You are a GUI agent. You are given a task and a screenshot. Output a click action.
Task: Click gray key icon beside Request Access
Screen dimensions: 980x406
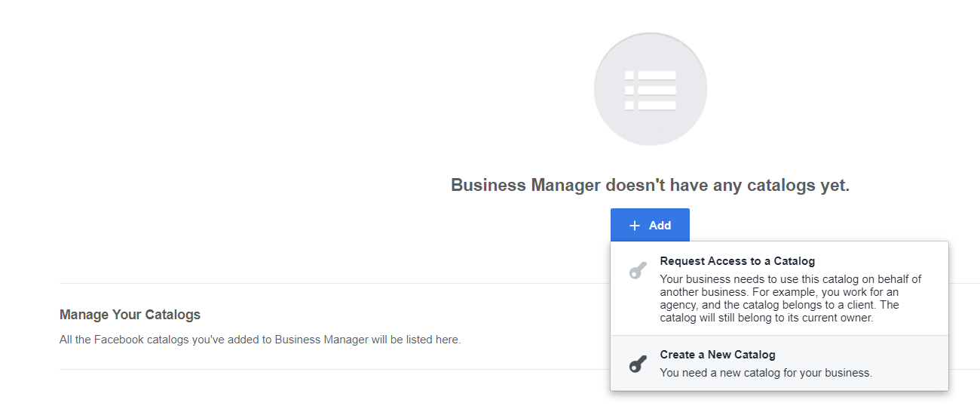pyautogui.click(x=638, y=271)
